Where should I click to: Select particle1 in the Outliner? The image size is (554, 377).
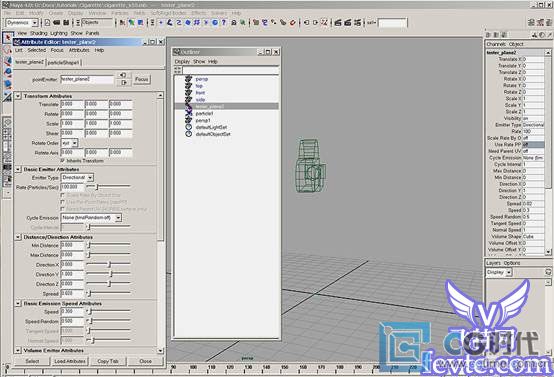tap(204, 113)
